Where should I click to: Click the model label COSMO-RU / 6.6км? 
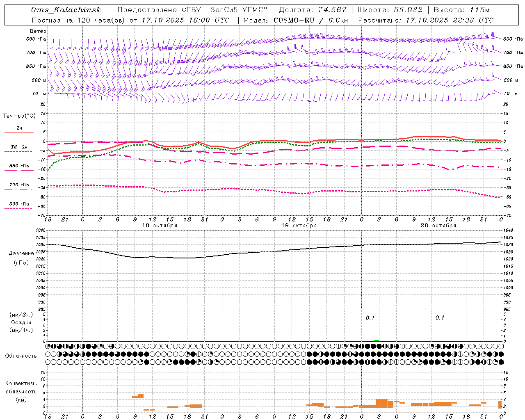(311, 20)
